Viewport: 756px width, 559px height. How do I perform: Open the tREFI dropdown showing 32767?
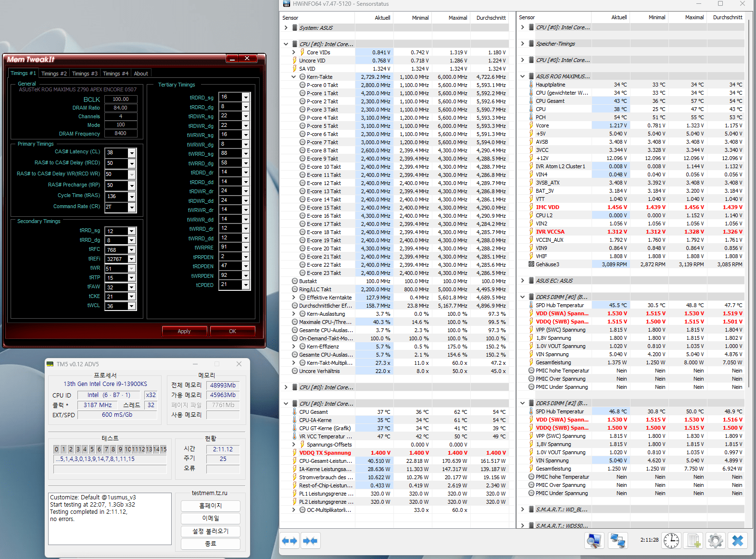pyautogui.click(x=131, y=259)
